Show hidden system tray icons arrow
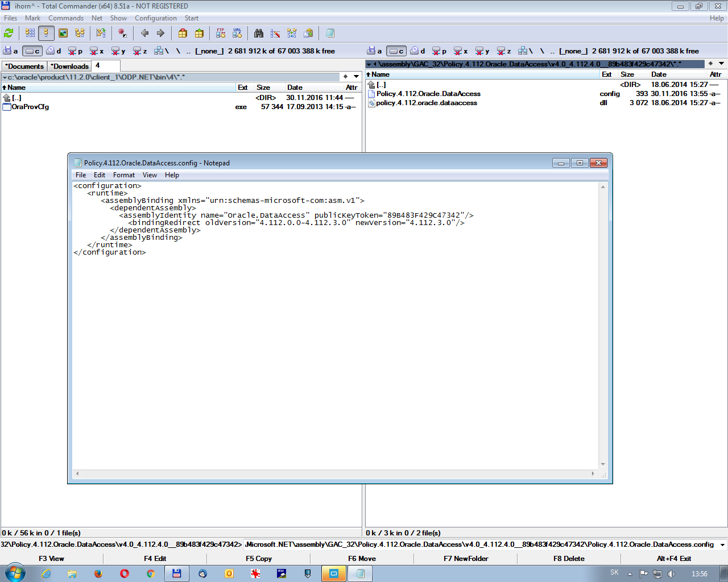 (630, 573)
